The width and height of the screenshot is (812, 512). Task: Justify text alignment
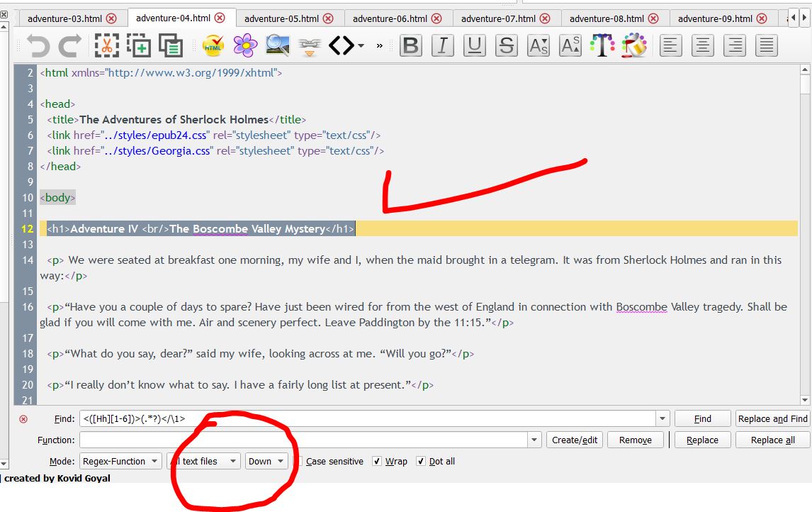pyautogui.click(x=767, y=45)
